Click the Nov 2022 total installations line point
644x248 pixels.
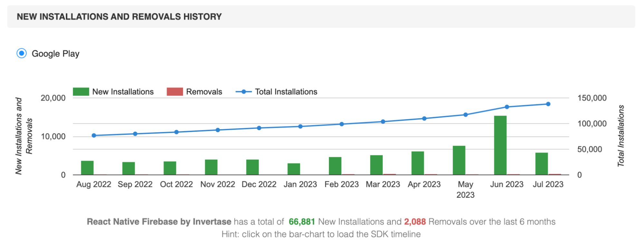[x=218, y=130]
